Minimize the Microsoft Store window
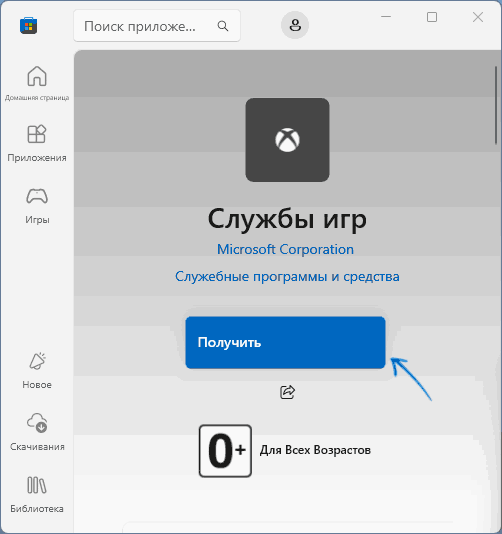Viewport: 502px width, 534px height. pyautogui.click(x=386, y=17)
